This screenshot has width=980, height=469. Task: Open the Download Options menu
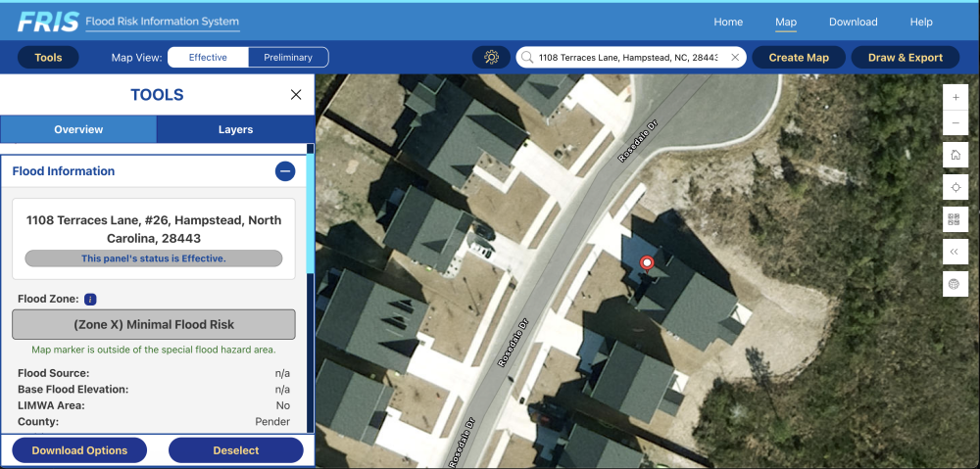79,450
